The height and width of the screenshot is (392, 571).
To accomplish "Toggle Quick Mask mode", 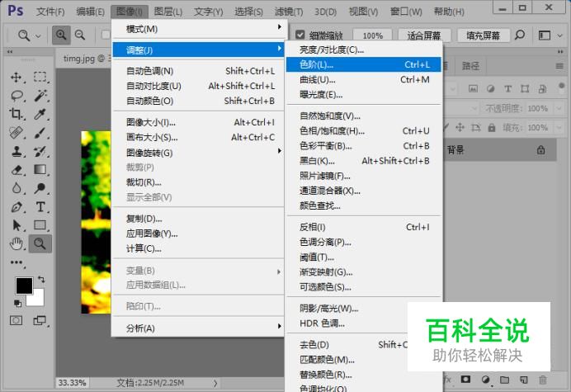I will (x=16, y=320).
